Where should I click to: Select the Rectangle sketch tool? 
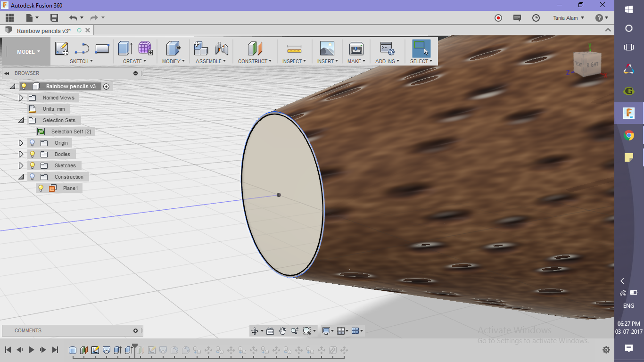pos(102,48)
